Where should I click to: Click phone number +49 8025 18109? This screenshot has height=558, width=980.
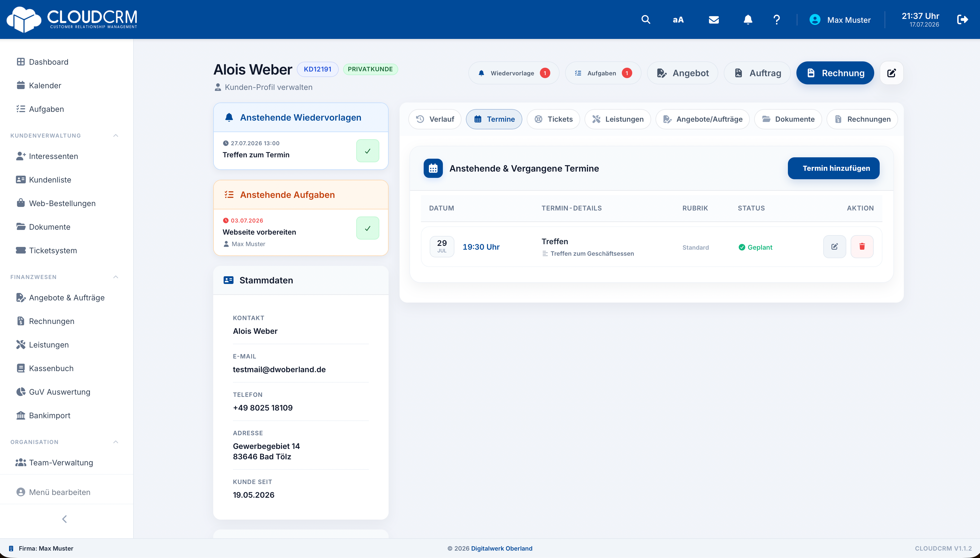click(x=263, y=408)
